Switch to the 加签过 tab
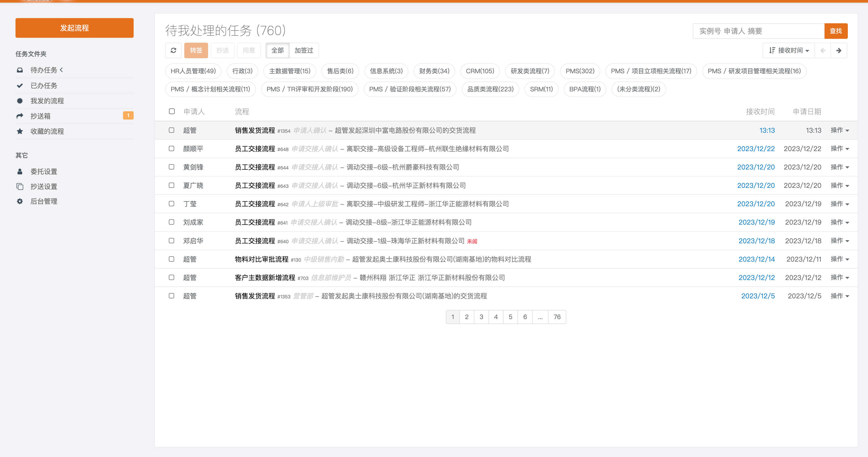868x457 pixels. click(304, 50)
